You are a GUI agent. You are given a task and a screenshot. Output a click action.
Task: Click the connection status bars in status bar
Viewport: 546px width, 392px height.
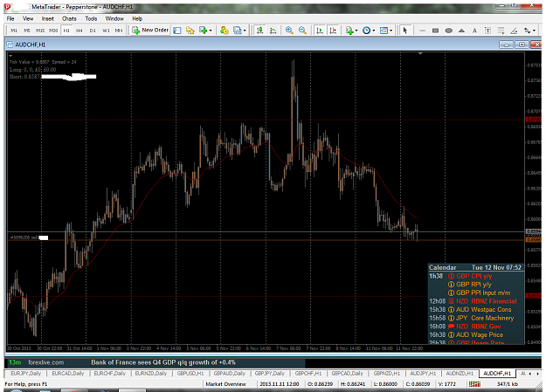(x=474, y=384)
